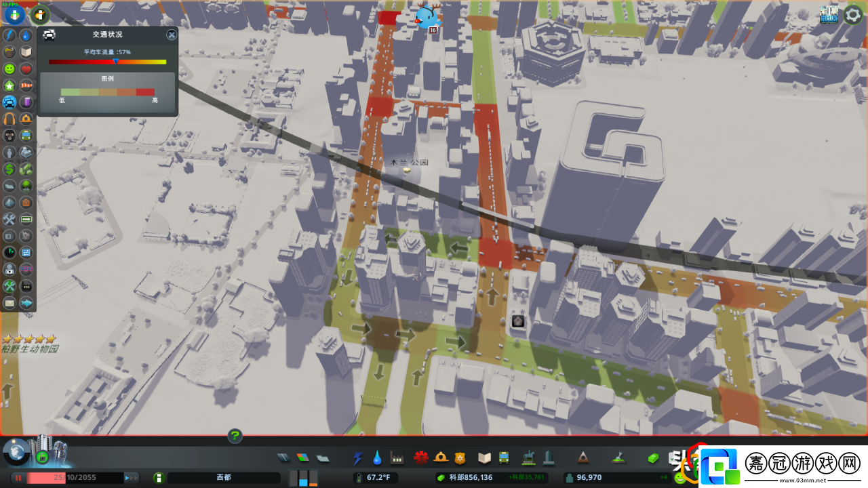Open the levels green star info view
The image size is (868, 488).
[x=9, y=86]
